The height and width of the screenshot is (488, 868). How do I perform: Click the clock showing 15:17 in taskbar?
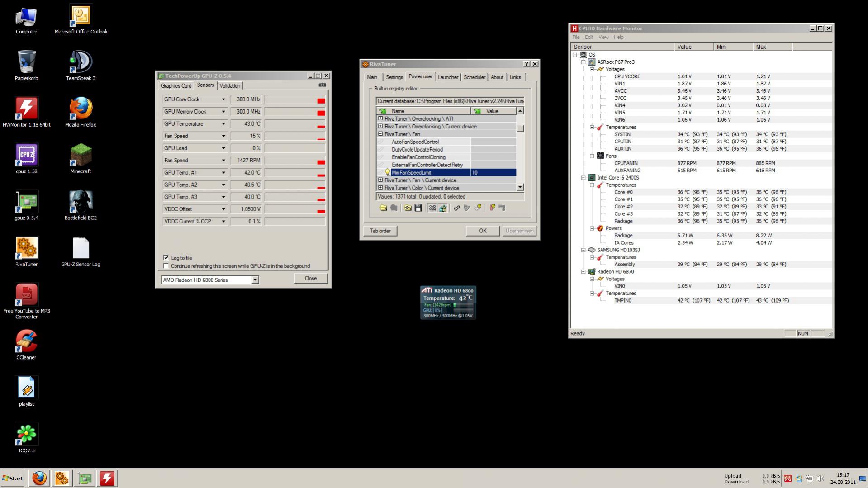[x=843, y=475]
